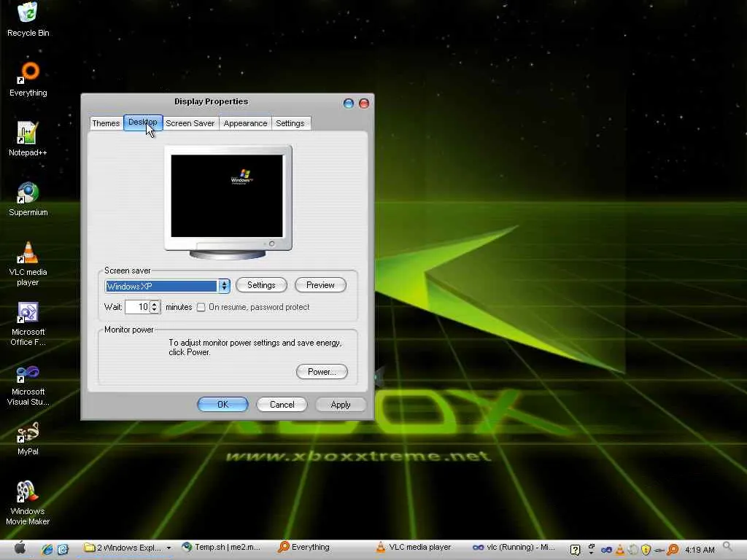Enable On resume, password protect checkbox
This screenshot has width=747, height=560.
[201, 307]
